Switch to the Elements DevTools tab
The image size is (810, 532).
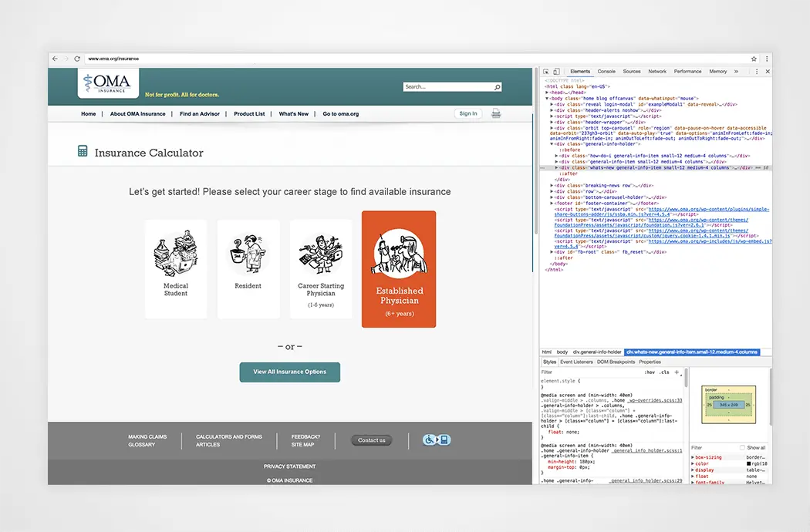pyautogui.click(x=580, y=72)
